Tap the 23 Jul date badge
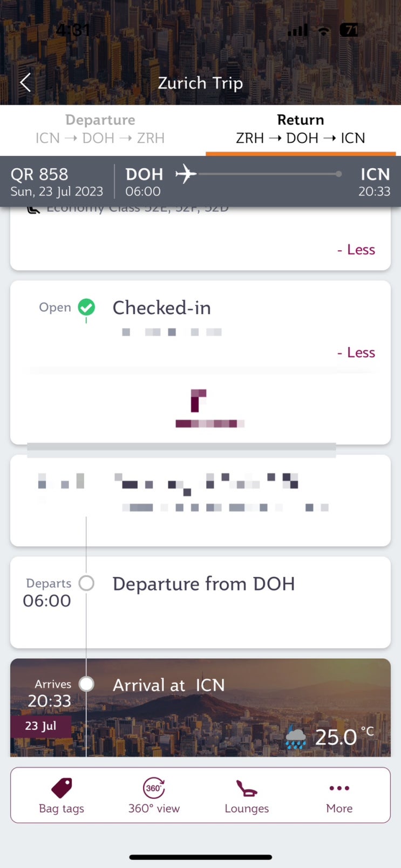The height and width of the screenshot is (868, 401). [x=40, y=726]
